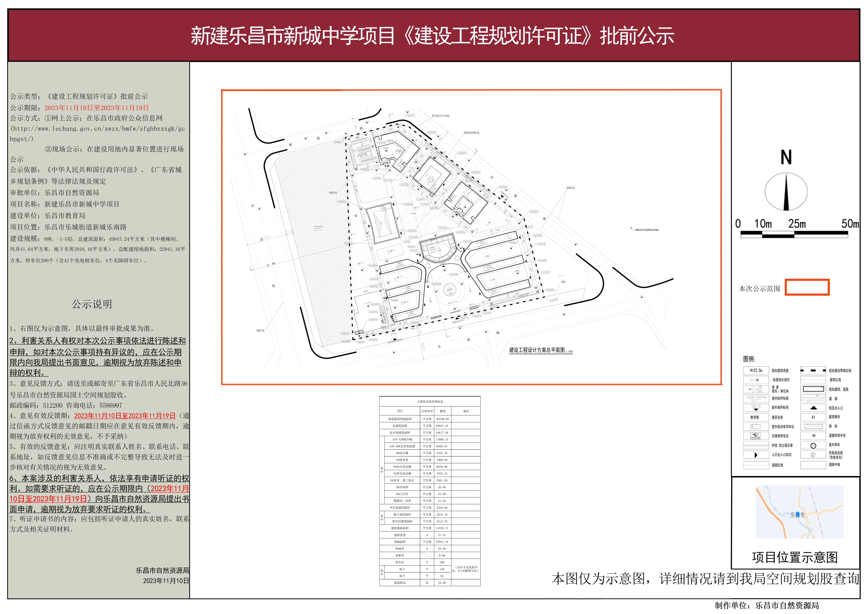The height and width of the screenshot is (614, 868).
Task: Click the pedestrian entrance right-arrow legend symbol
Action: pyautogui.click(x=756, y=455)
